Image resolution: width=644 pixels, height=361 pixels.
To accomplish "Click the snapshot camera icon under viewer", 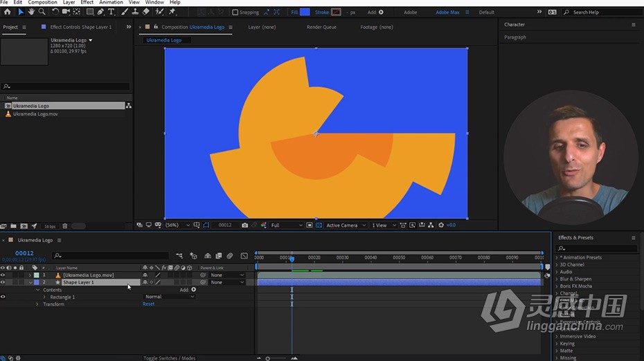I will click(244, 225).
